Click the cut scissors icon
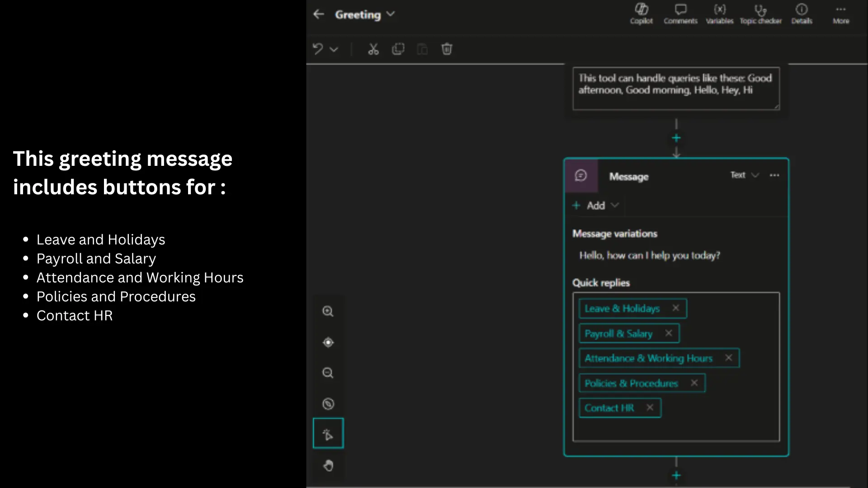Screen dimensions: 868x488 pyautogui.click(x=373, y=49)
